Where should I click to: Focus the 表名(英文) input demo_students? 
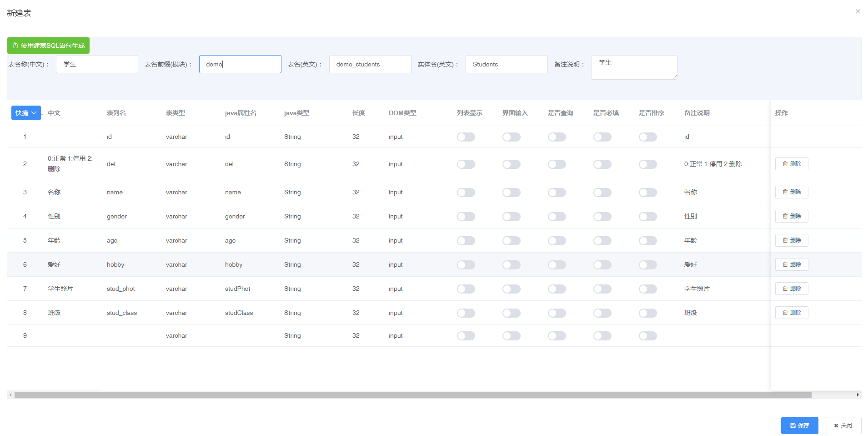(370, 64)
